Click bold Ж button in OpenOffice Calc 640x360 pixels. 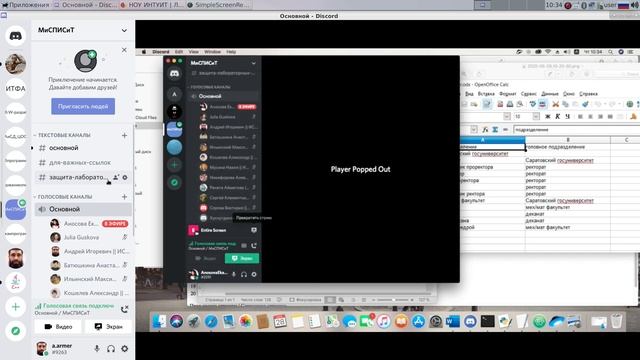pos(548,116)
